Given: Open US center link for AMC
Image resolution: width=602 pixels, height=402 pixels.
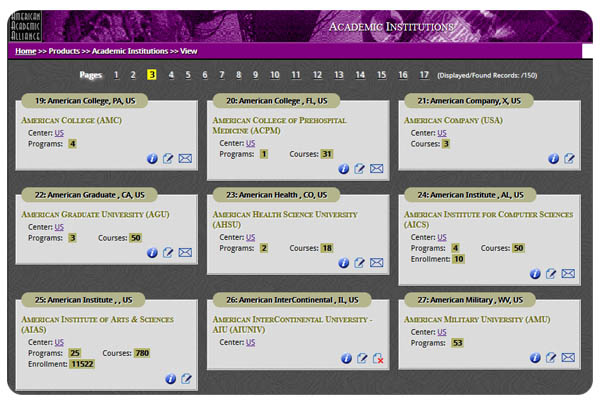Looking at the screenshot, I should pos(59,133).
